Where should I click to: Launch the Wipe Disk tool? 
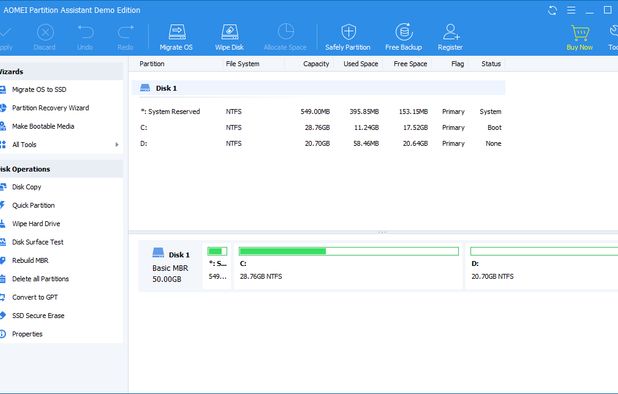tap(229, 37)
